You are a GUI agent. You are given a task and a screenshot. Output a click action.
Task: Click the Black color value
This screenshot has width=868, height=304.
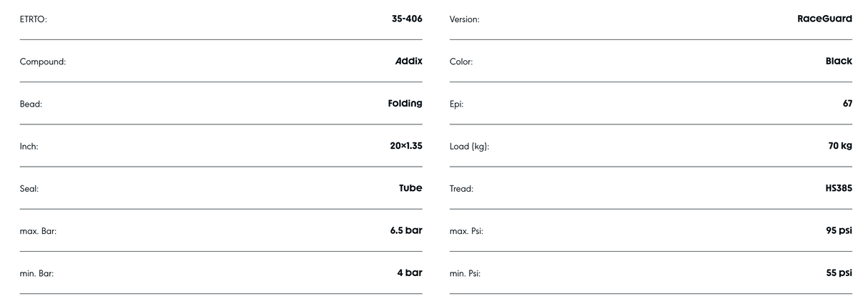pos(839,61)
